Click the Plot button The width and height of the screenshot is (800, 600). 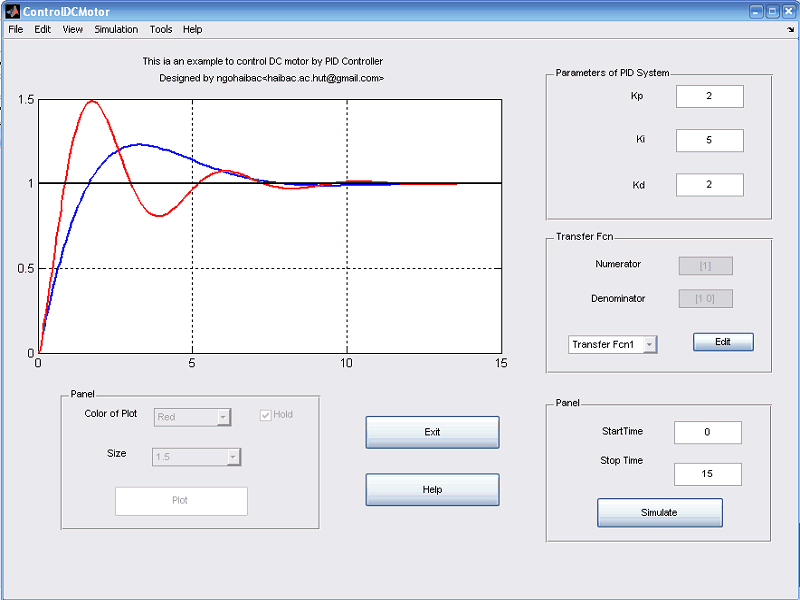181,501
